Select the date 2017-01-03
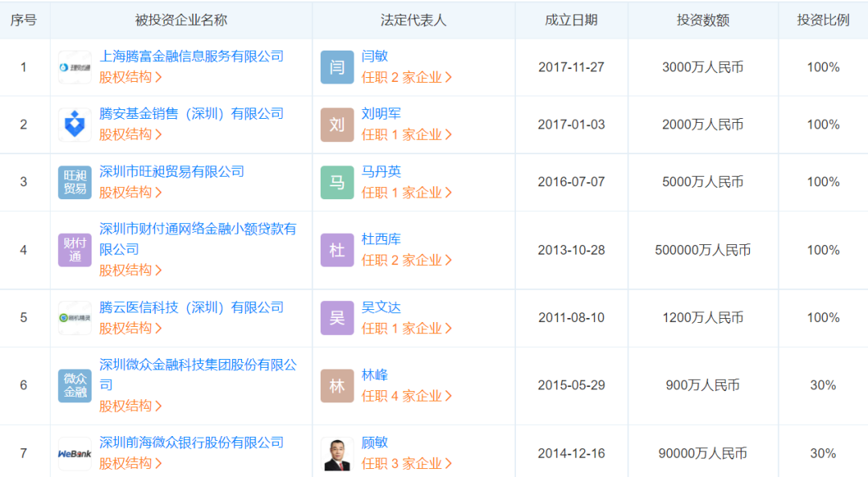Screen dimensions: 868x477 pyautogui.click(x=571, y=124)
